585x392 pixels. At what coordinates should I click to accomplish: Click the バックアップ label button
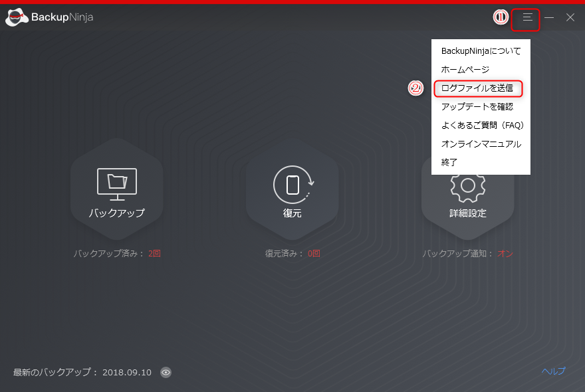point(117,213)
